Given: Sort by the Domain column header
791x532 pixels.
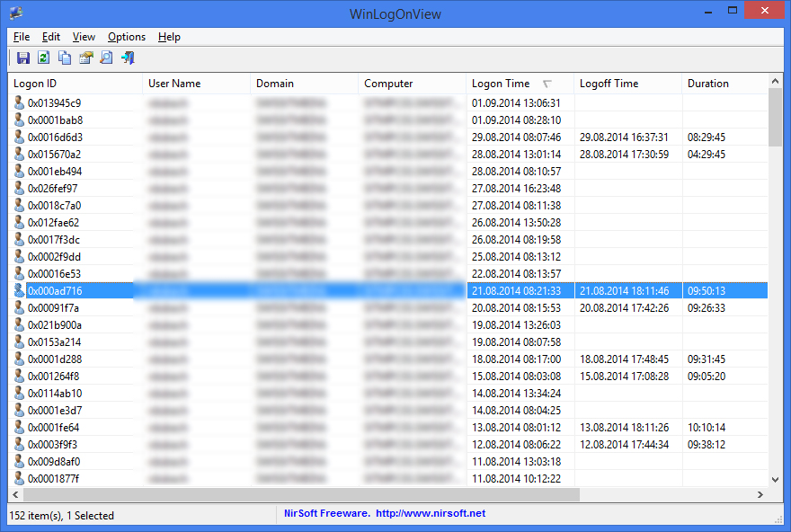Looking at the screenshot, I should 304,84.
